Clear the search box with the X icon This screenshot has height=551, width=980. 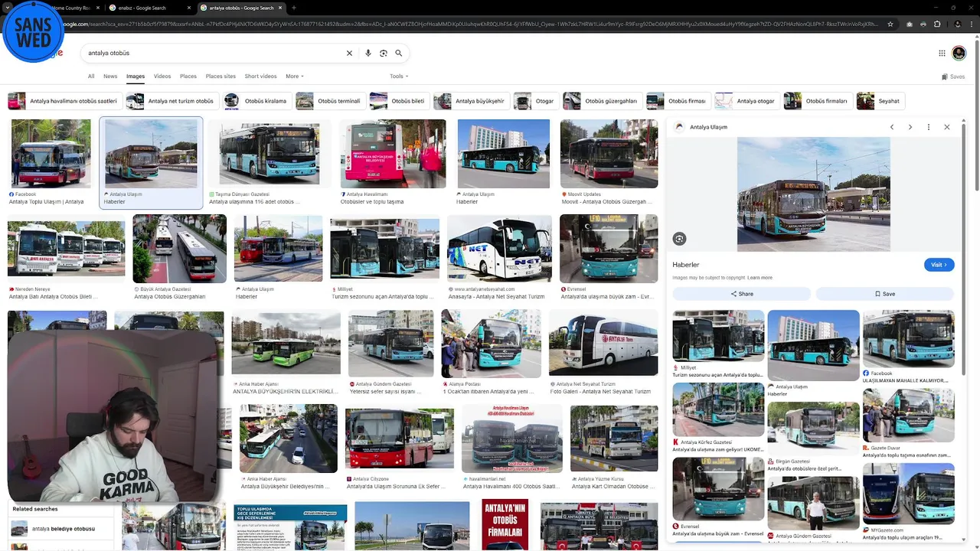(x=349, y=54)
